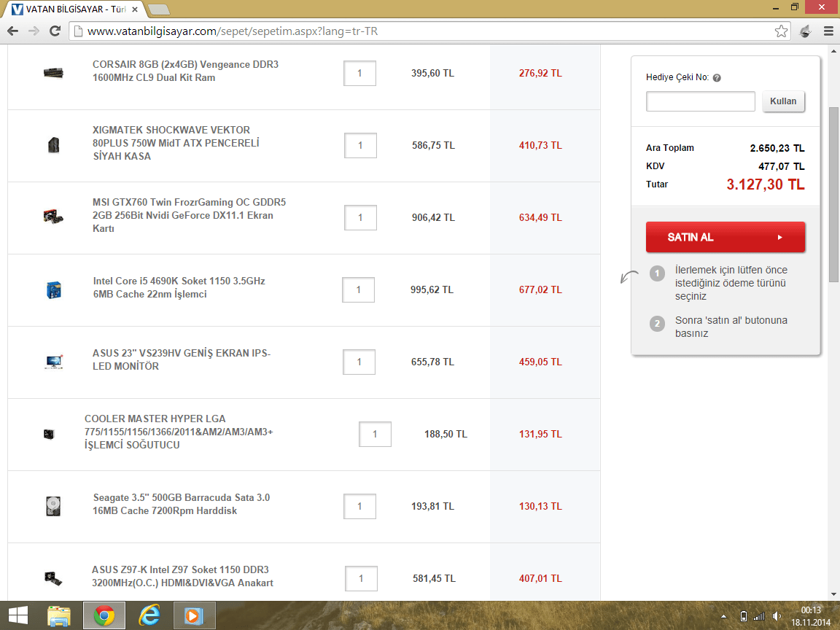The height and width of the screenshot is (630, 840).
Task: Click the Hediye Çeki No input field
Action: pyautogui.click(x=700, y=101)
